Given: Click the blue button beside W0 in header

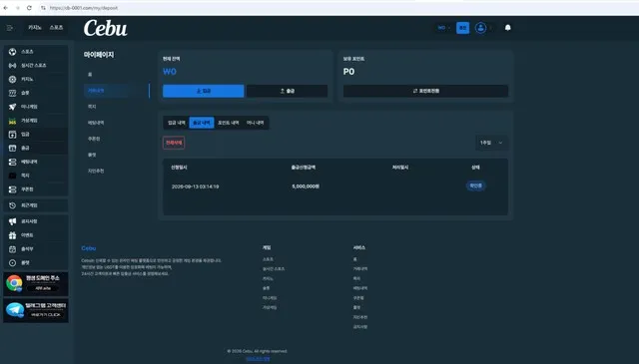Looking at the screenshot, I should tap(462, 28).
